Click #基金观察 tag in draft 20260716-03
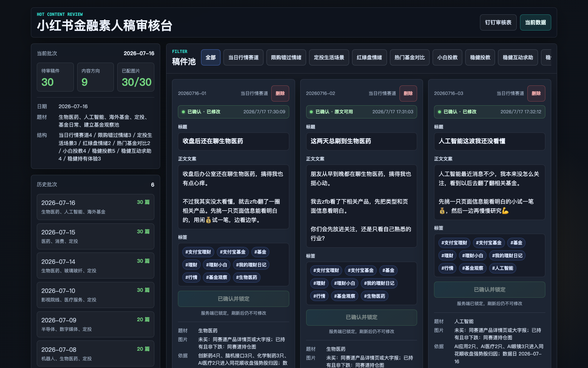The image size is (588, 368). coord(473,268)
